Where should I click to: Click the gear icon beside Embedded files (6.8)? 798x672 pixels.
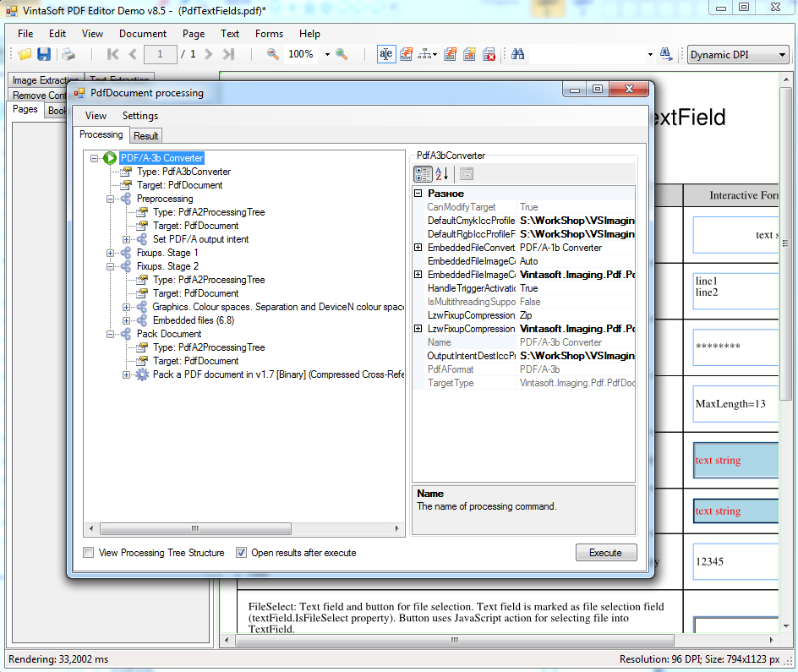tap(142, 320)
